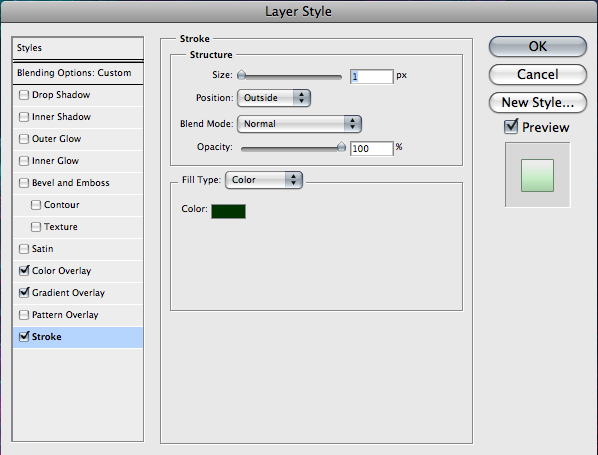Open the Blend Mode dropdown
The height and width of the screenshot is (455, 598).
coord(299,124)
